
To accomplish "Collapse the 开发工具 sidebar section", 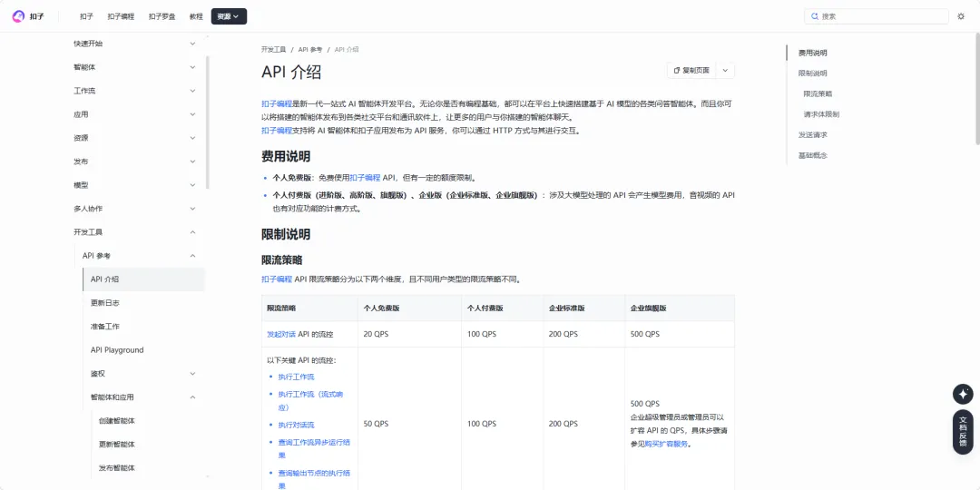I will [192, 232].
